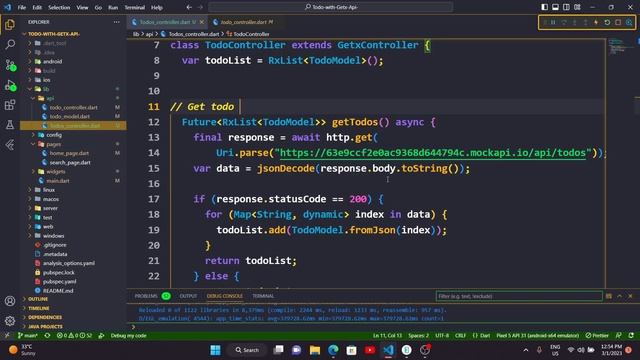Stop the debug session
Image resolution: width=640 pixels, height=360 pixels.
coord(618,22)
